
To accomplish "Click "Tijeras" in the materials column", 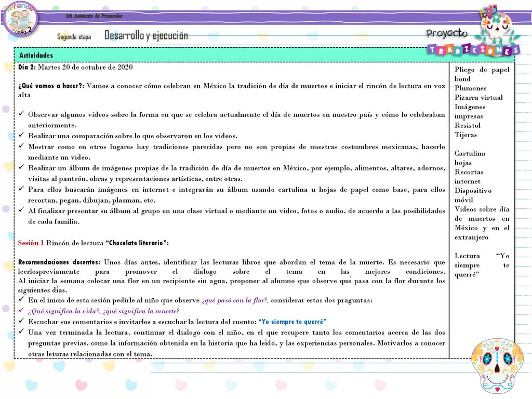I will click(x=465, y=135).
